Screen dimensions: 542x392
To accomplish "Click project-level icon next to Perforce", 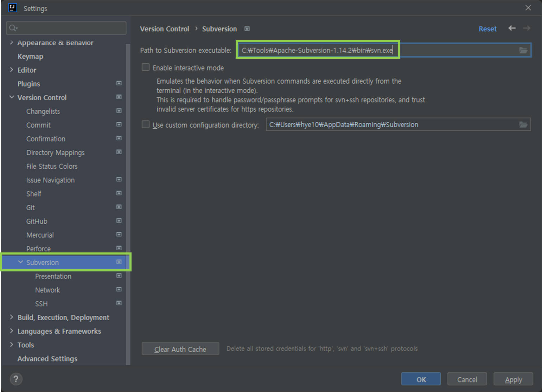I will 119,248.
